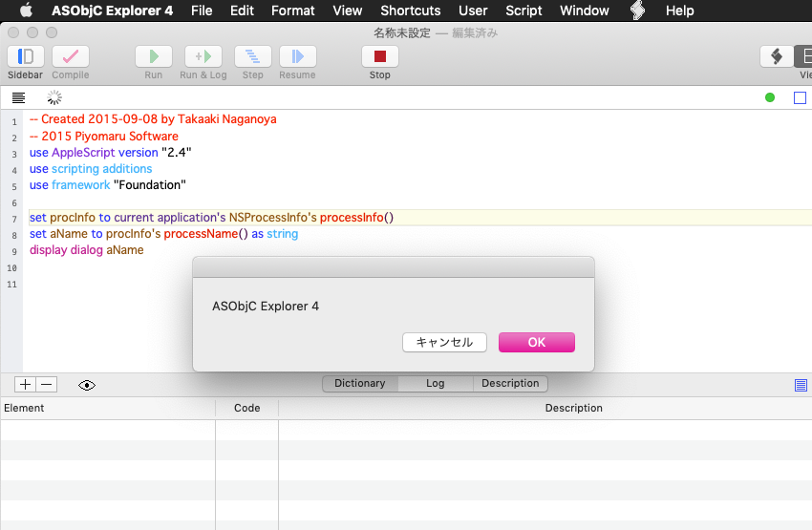Open the Edit menu

tap(242, 11)
